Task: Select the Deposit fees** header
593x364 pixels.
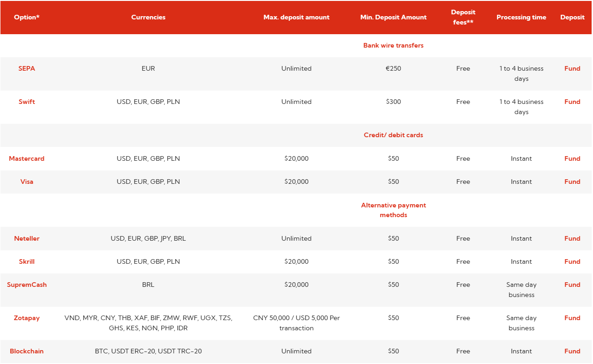Action: point(463,17)
